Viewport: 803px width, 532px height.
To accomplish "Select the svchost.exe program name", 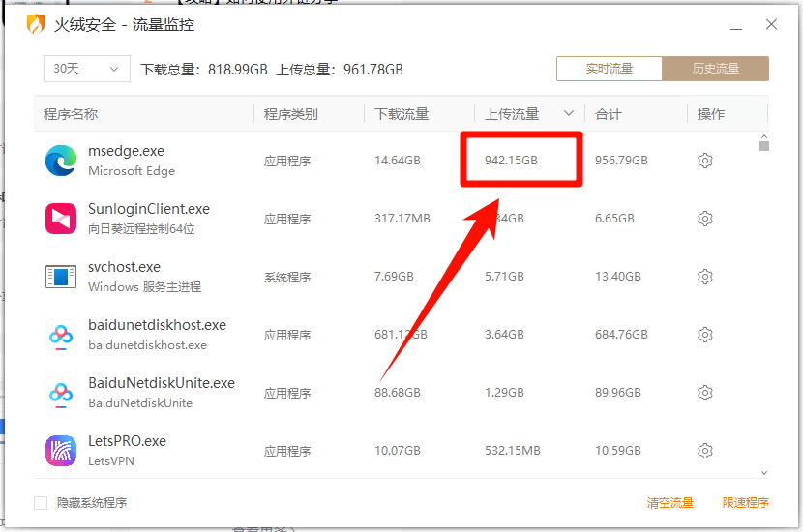I will click(x=124, y=267).
